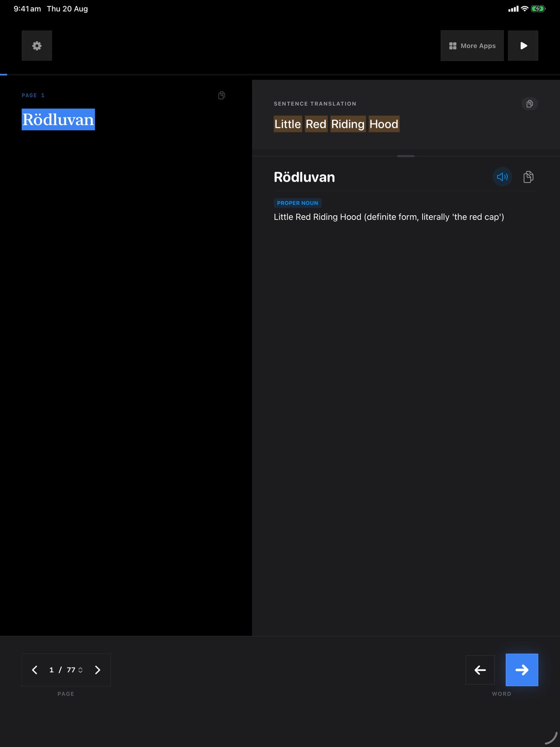This screenshot has width=560, height=747.
Task: Open the page number picker 1 / 77
Action: pos(66,670)
